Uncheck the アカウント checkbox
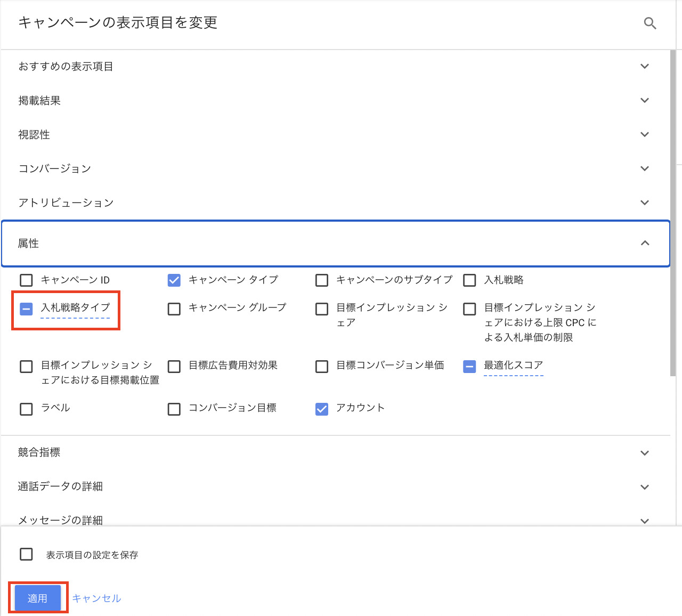 (x=322, y=409)
